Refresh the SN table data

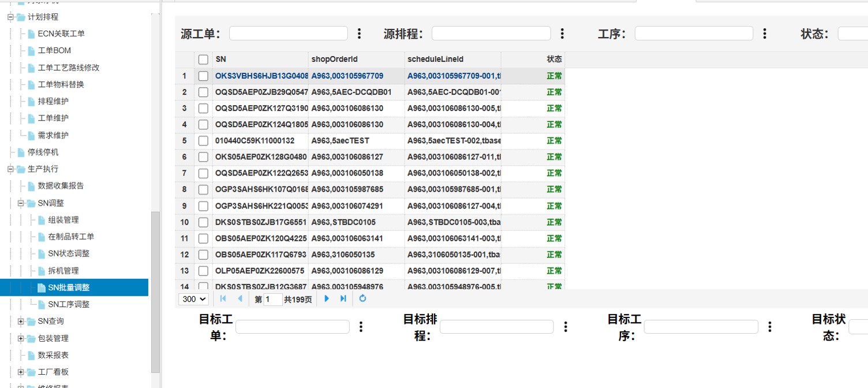[x=362, y=299]
